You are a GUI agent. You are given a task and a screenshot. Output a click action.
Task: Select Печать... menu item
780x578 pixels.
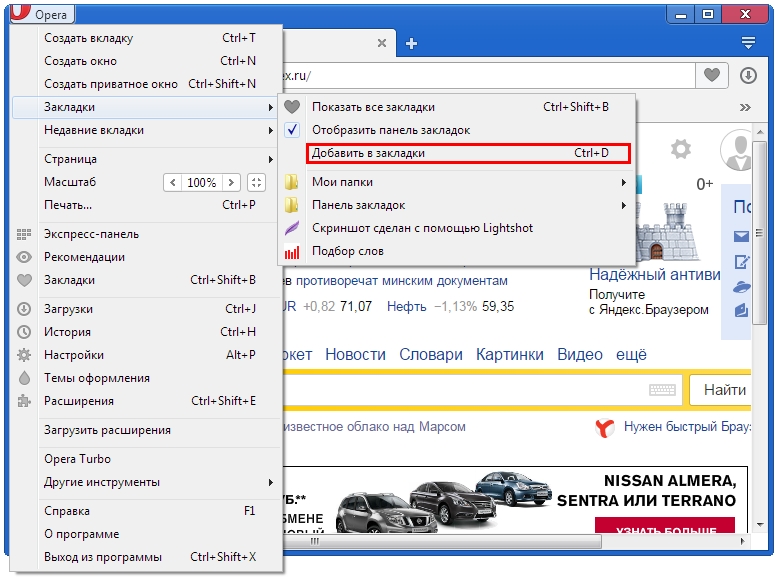tap(147, 205)
